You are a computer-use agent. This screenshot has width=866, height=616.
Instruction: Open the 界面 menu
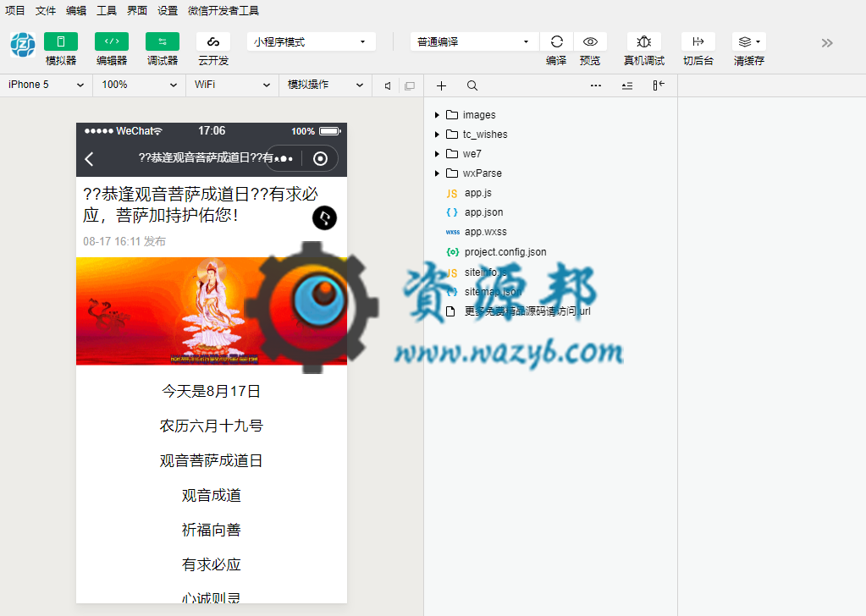137,10
